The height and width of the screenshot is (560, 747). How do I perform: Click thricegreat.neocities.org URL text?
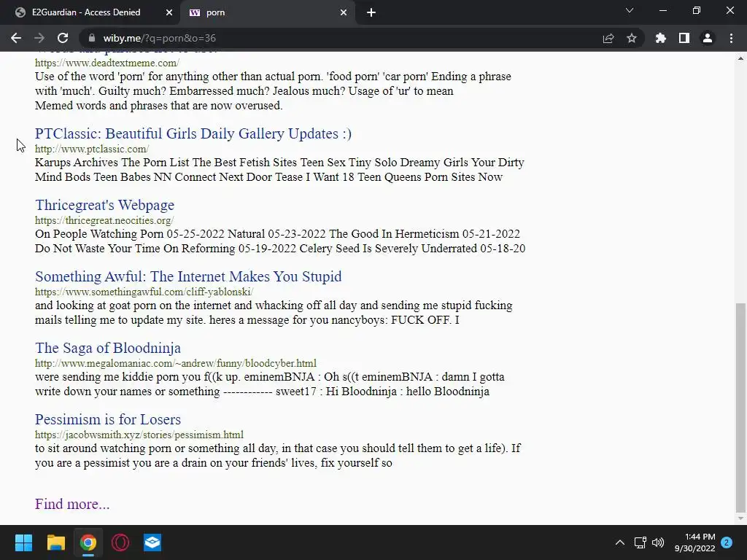(104, 220)
